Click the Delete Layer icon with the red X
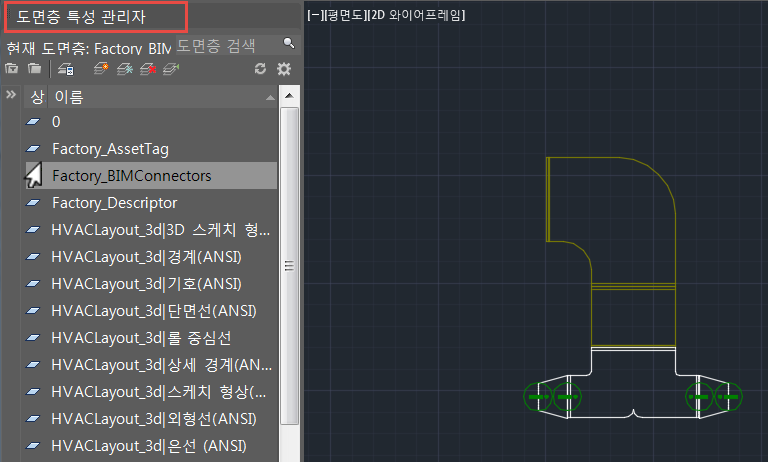The image size is (768, 462). 148,69
